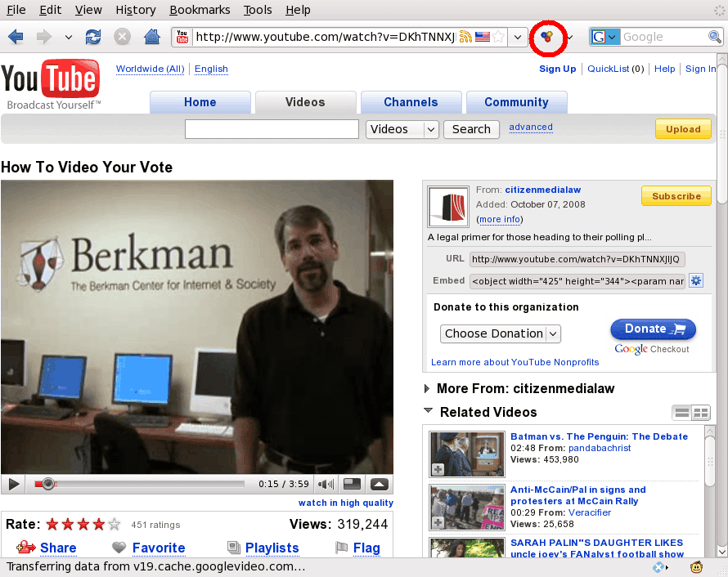Click the magnifier icon in Google search box
728x577 pixels.
click(x=715, y=37)
